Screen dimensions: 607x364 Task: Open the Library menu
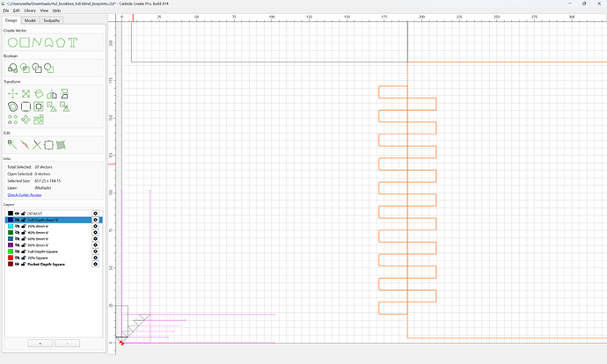pyautogui.click(x=30, y=11)
